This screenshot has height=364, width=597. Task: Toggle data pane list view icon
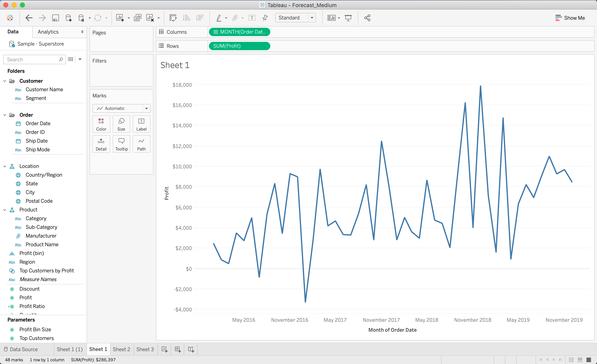pyautogui.click(x=70, y=59)
